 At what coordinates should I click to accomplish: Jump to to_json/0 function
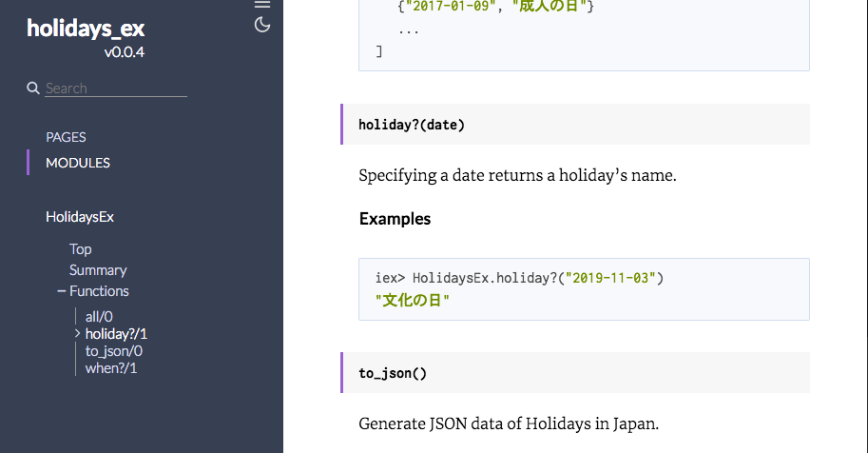(x=113, y=351)
